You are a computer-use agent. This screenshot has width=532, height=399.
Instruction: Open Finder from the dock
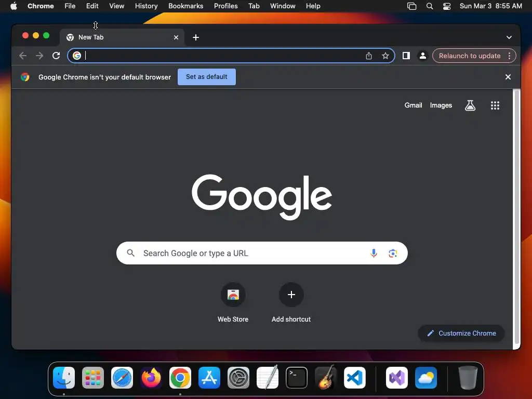[64, 378]
